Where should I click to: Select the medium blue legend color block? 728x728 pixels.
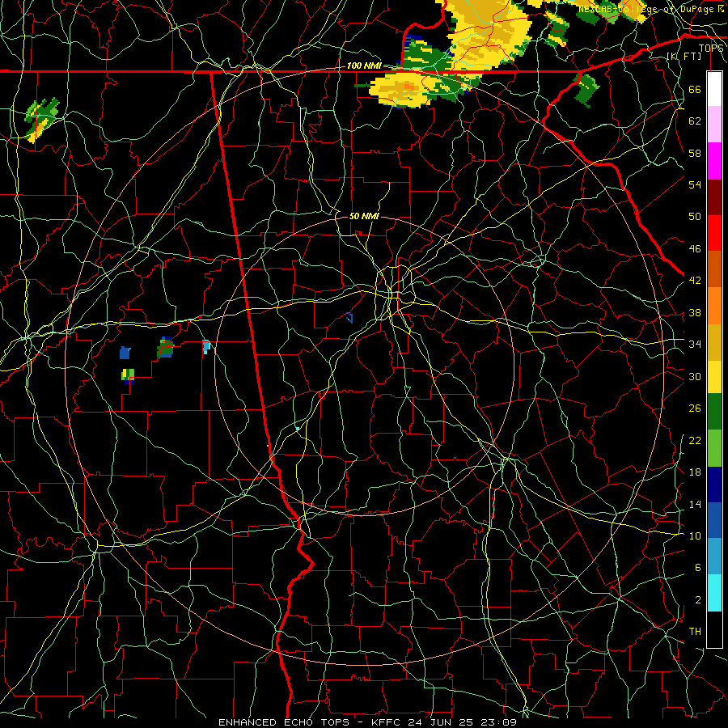coord(714,520)
